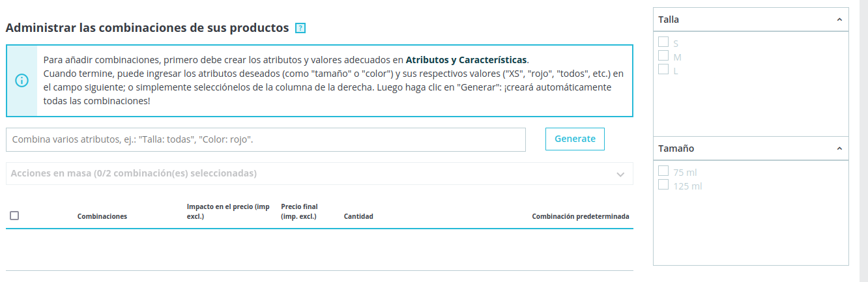The image size is (868, 282).
Task: Check the 75 ml checkbox
Action: click(663, 171)
